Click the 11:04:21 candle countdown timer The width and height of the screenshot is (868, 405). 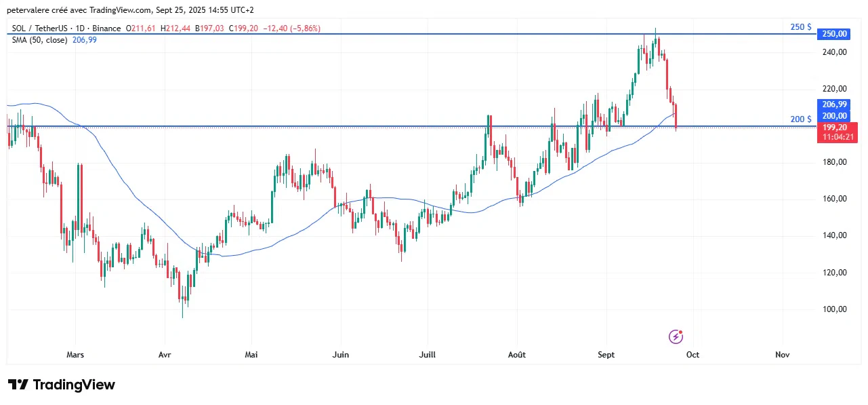coord(838,137)
